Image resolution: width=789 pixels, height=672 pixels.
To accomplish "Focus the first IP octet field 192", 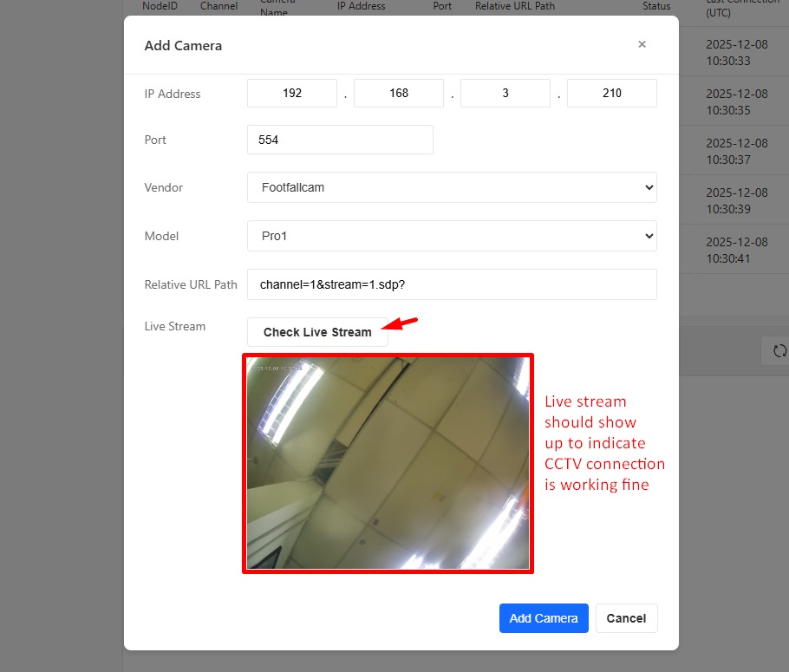I will [292, 94].
